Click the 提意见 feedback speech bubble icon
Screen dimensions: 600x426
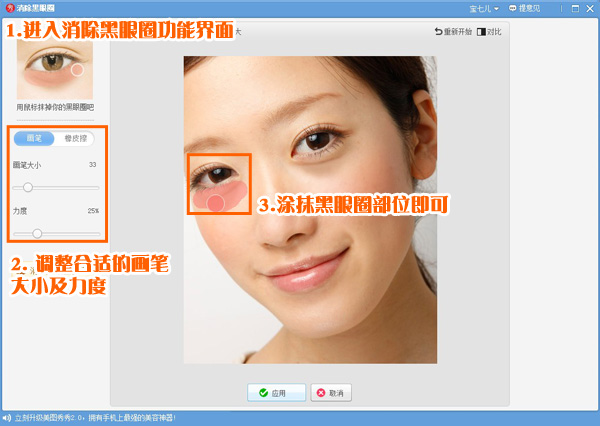click(510, 7)
